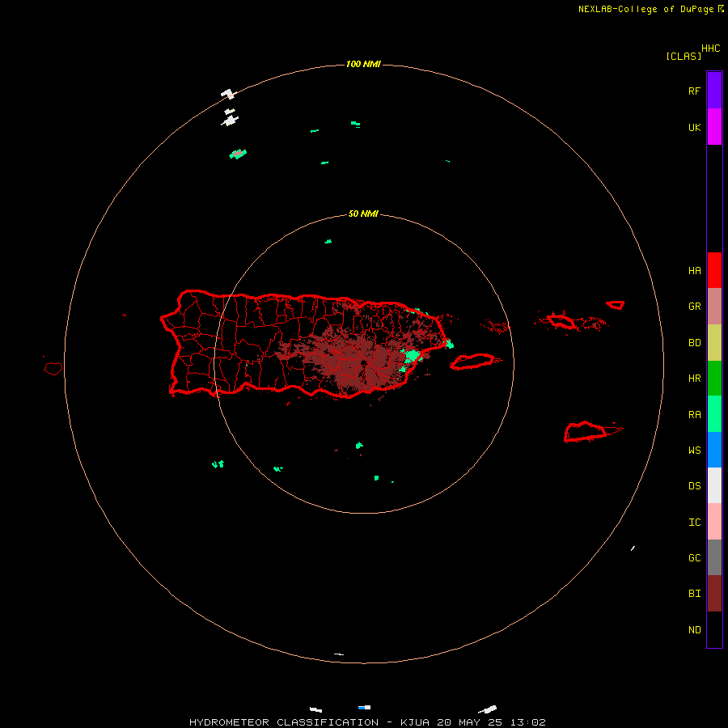728x728 pixels.
Task: Click the GR legend color block
Action: [714, 306]
